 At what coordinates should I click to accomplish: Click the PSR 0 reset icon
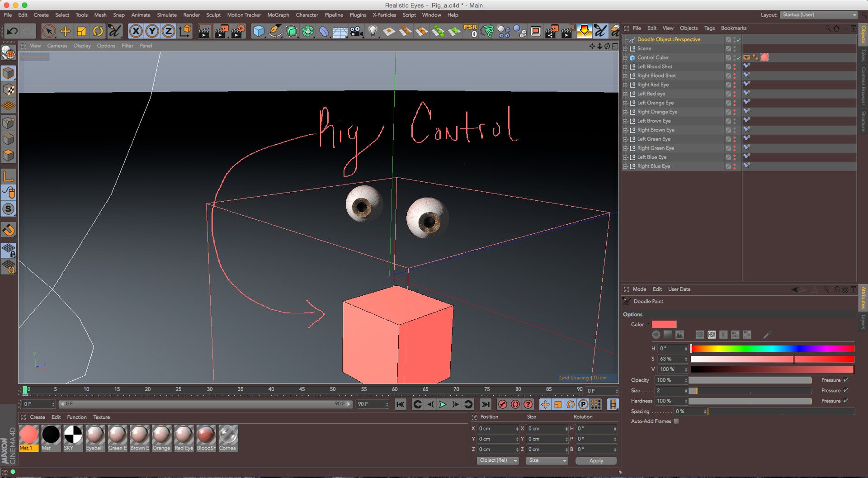coord(471,31)
